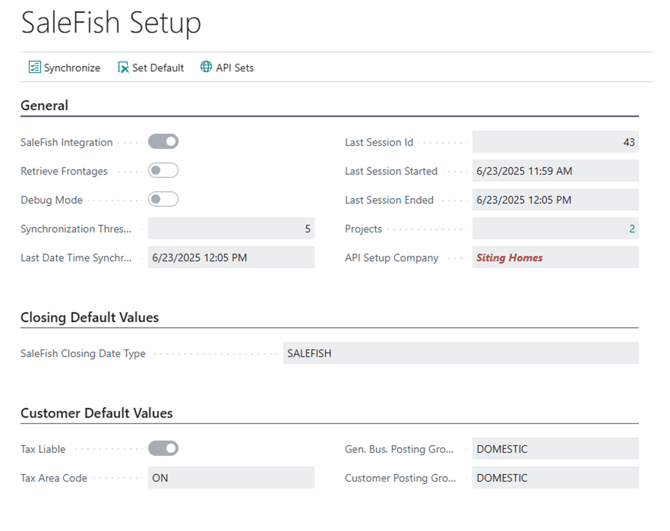Screen dimensions: 670x531
Task: Click the SaleFish Setup page title
Action: point(111,23)
